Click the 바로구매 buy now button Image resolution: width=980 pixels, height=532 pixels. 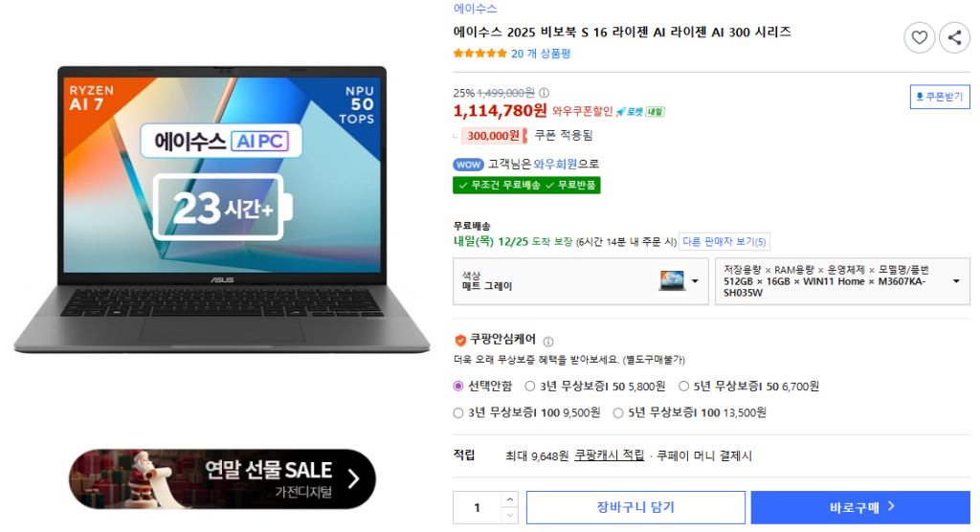click(860, 507)
